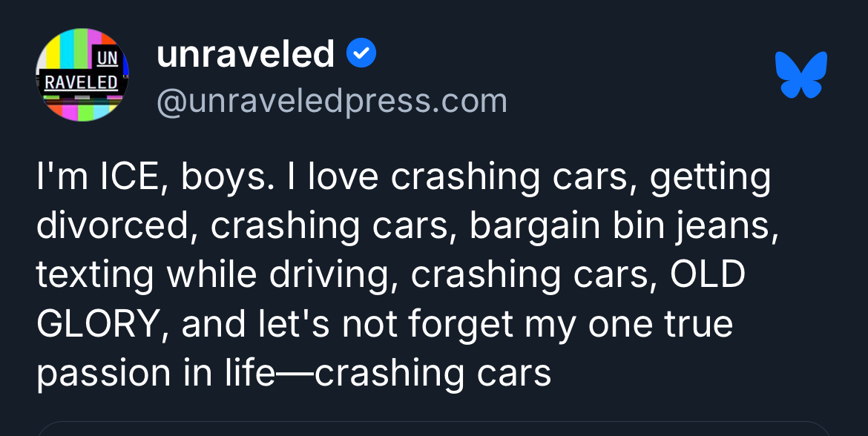The width and height of the screenshot is (868, 436).
Task: Click the quoted post card below the text
Action: pos(434,429)
